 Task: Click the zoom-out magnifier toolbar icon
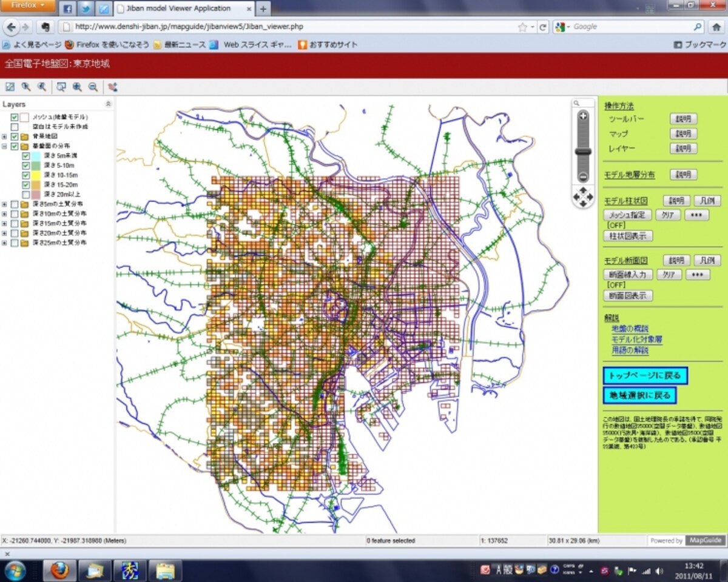coord(93,87)
